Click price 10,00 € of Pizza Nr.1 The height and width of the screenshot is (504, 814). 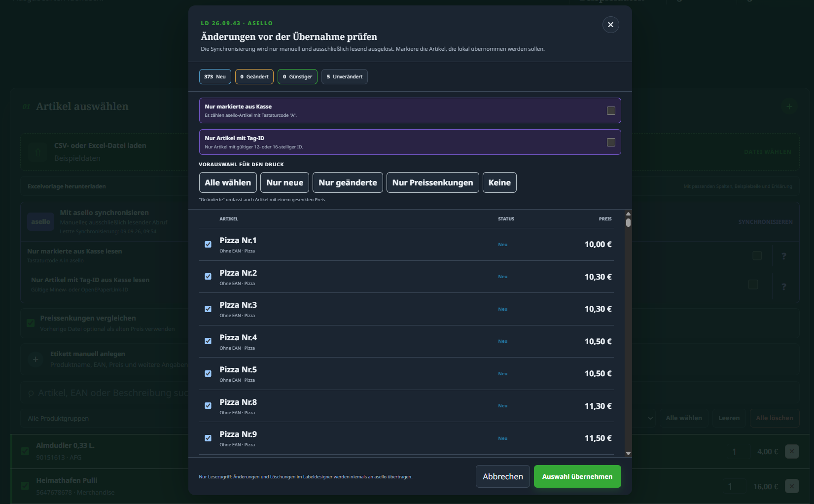[x=598, y=245]
